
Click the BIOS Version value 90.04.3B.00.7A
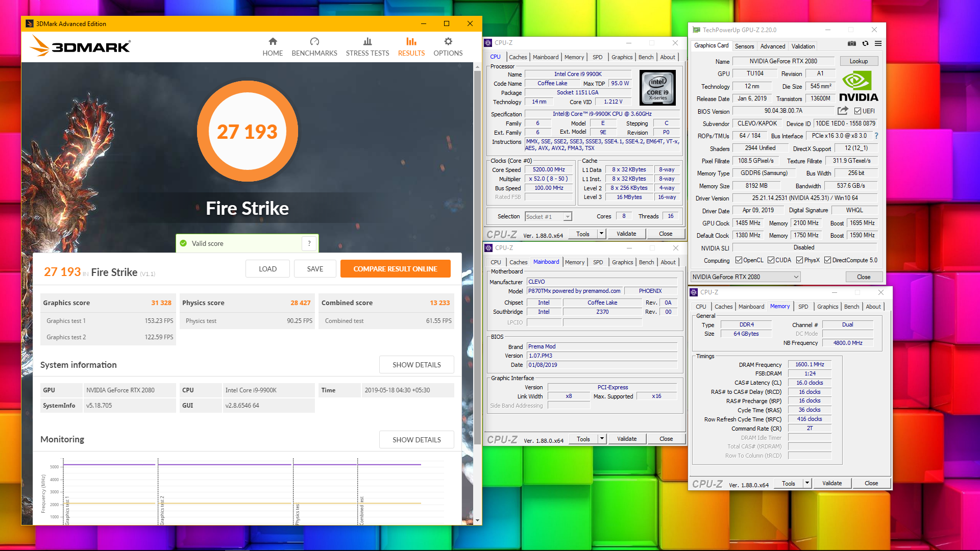(x=783, y=111)
